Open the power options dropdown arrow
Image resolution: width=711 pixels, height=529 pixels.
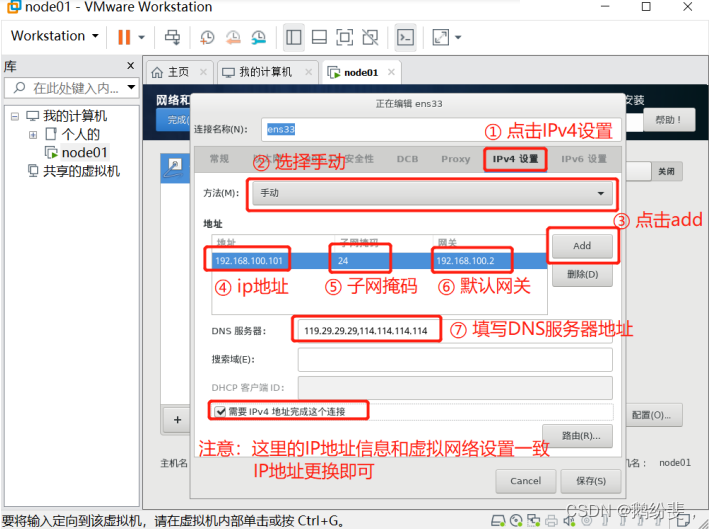click(141, 37)
